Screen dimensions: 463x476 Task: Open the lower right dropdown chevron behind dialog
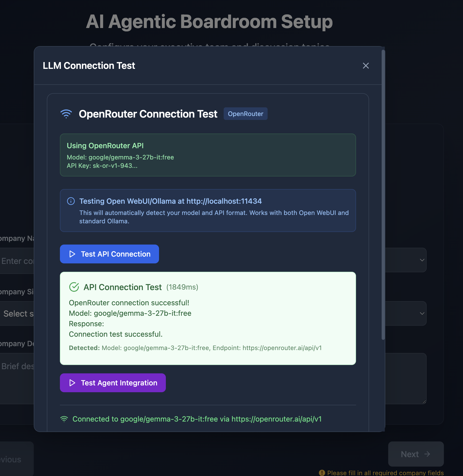tap(422, 313)
